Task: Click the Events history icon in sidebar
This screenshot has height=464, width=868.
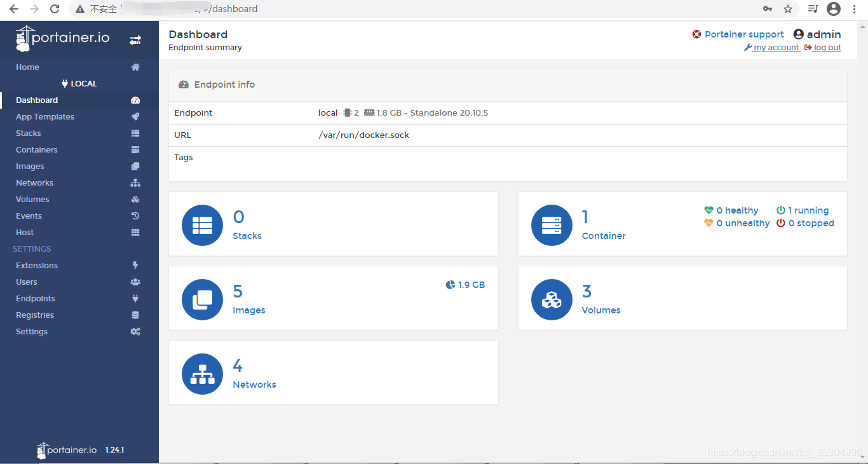Action: (x=135, y=216)
